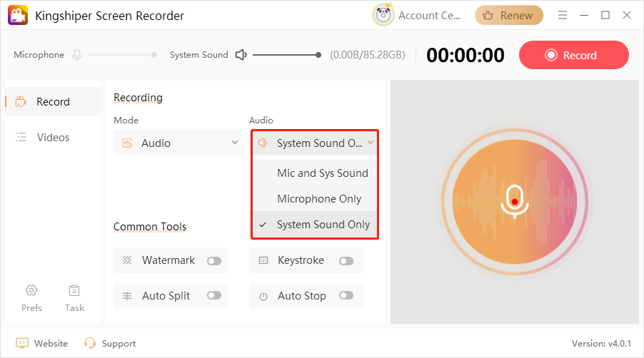Image resolution: width=644 pixels, height=358 pixels.
Task: Click the Record sidebar camera icon
Action: [x=21, y=101]
